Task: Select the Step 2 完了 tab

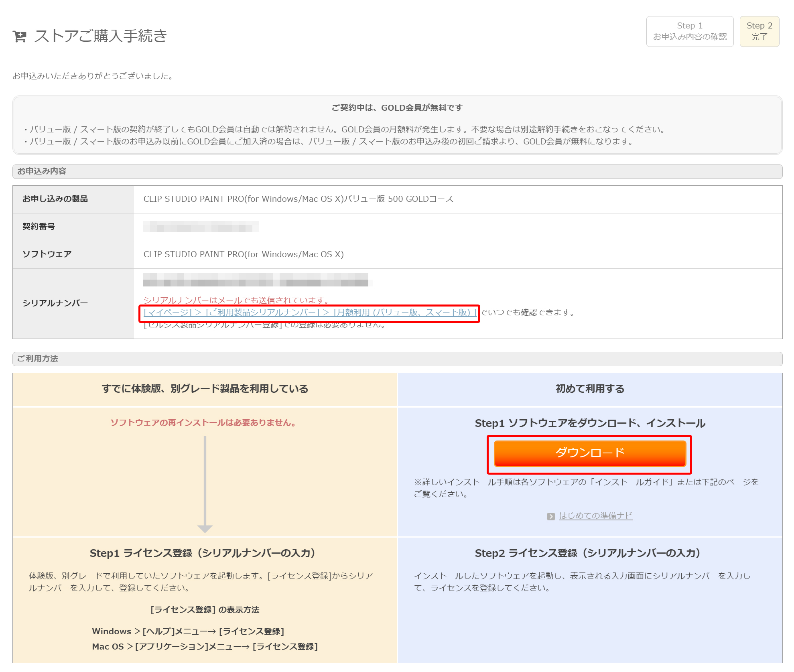Action: point(759,31)
